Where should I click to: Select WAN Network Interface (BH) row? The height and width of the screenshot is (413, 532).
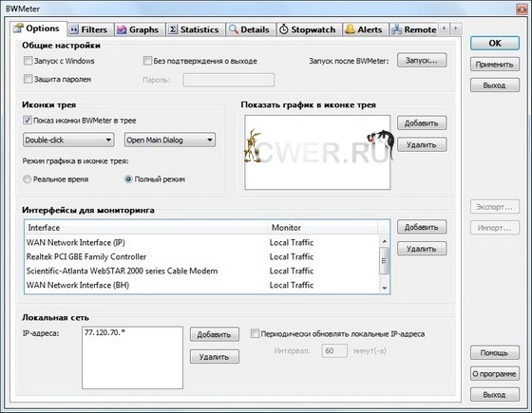[x=201, y=285]
